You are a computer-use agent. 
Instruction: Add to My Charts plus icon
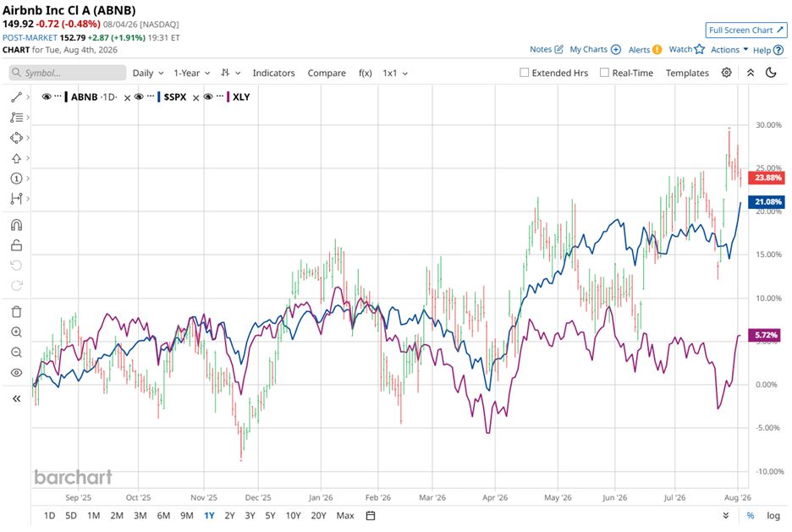pos(616,49)
